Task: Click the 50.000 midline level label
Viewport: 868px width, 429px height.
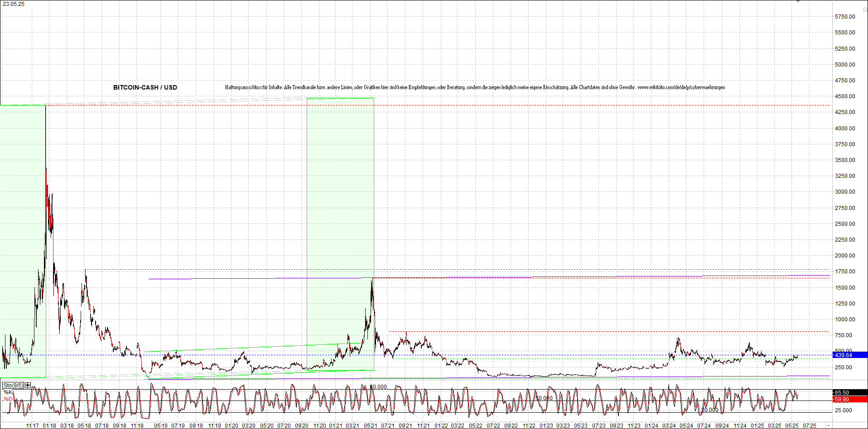Action: point(544,398)
